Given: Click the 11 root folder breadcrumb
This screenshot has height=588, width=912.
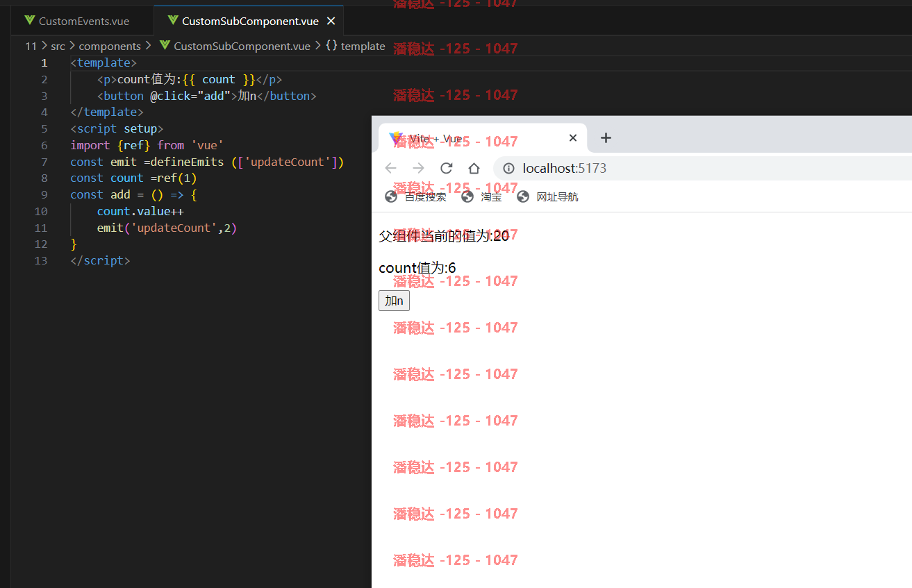Looking at the screenshot, I should point(31,46).
